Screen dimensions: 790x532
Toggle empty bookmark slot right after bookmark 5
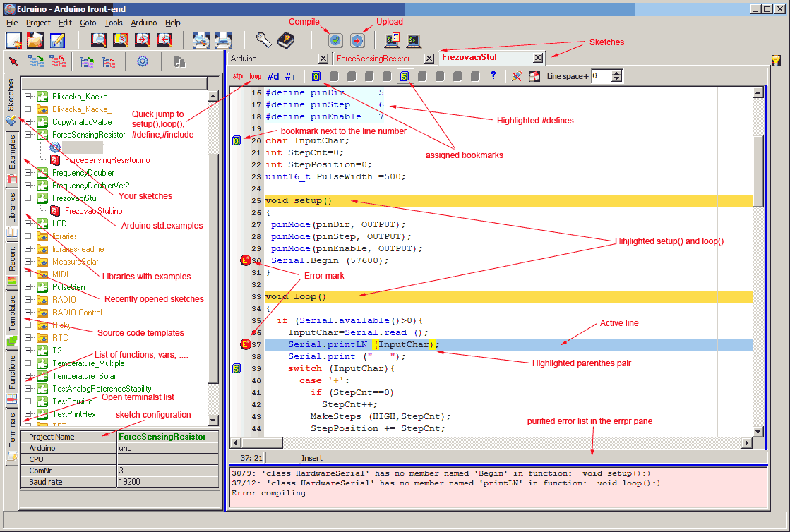click(x=422, y=76)
